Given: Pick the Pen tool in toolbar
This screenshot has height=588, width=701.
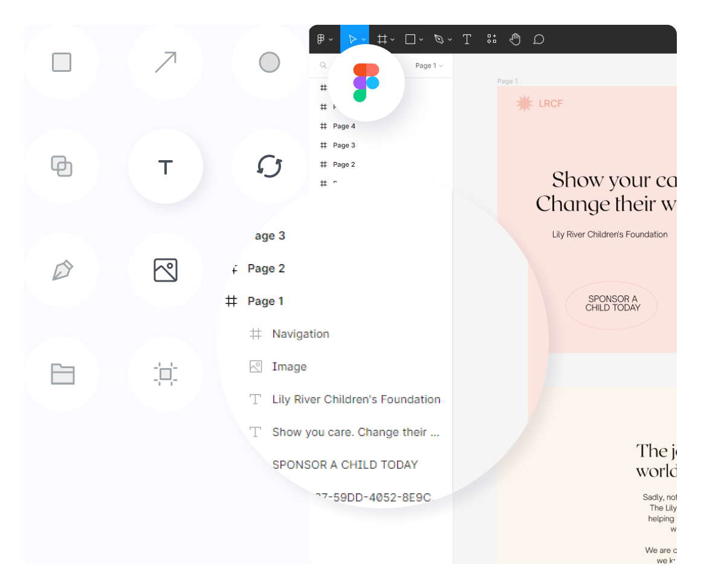Looking at the screenshot, I should (439, 39).
